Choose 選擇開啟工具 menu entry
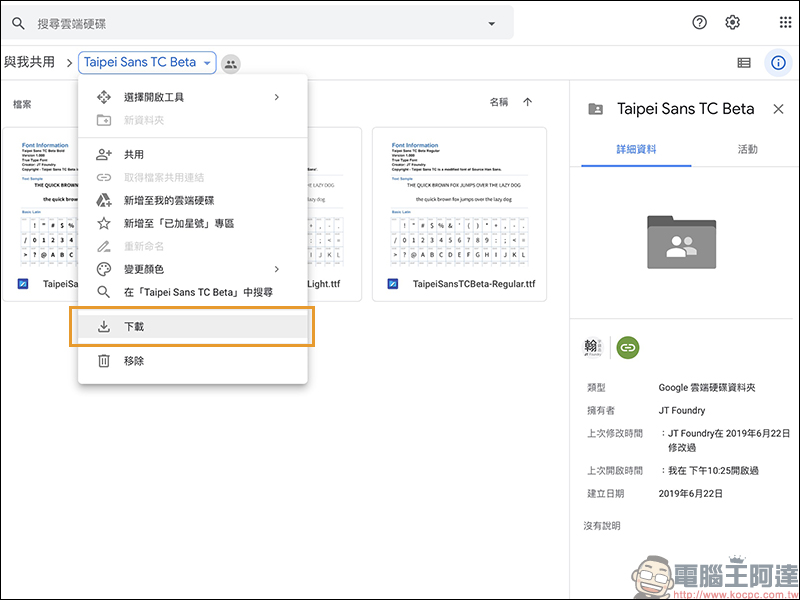Image resolution: width=800 pixels, height=600 pixels. tap(193, 97)
